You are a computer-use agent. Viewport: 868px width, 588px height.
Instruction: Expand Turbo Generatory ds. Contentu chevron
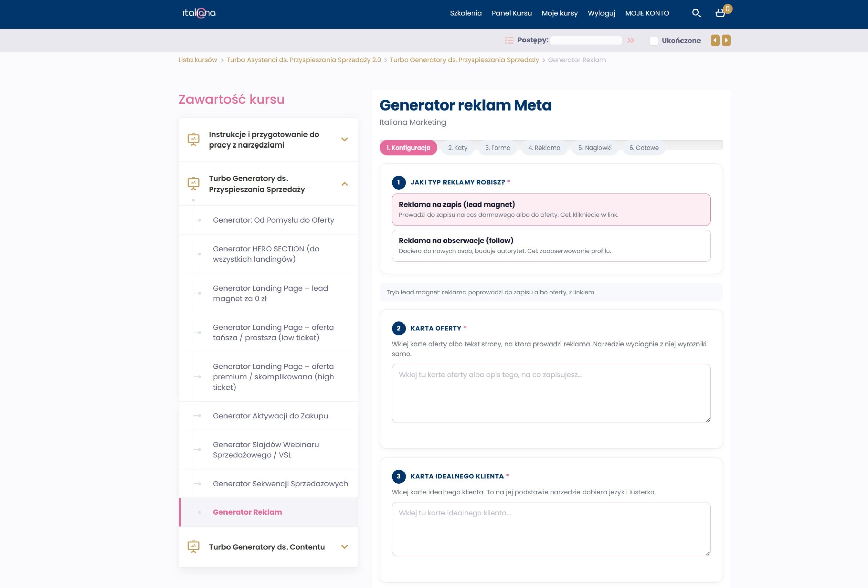pos(344,547)
